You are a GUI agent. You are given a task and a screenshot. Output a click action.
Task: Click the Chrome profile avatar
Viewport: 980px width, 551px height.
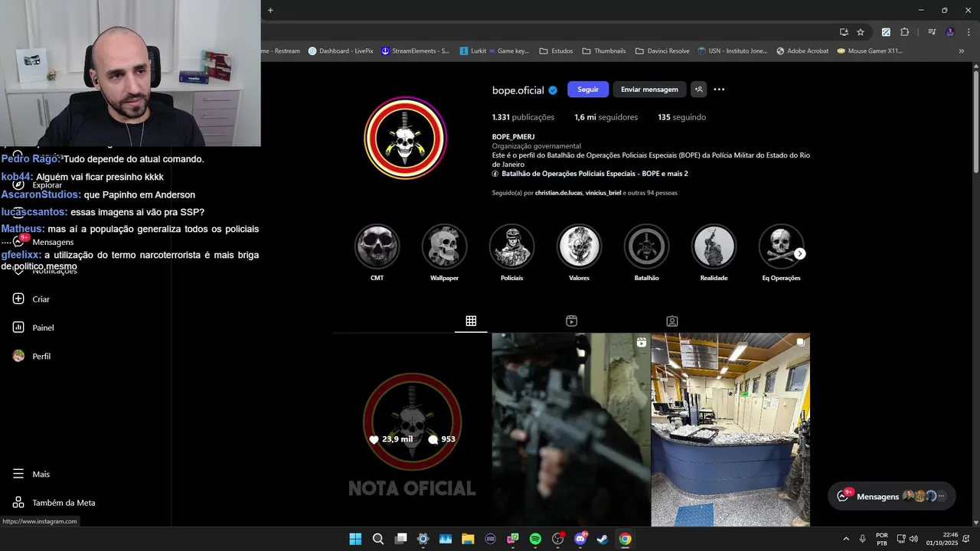950,32
